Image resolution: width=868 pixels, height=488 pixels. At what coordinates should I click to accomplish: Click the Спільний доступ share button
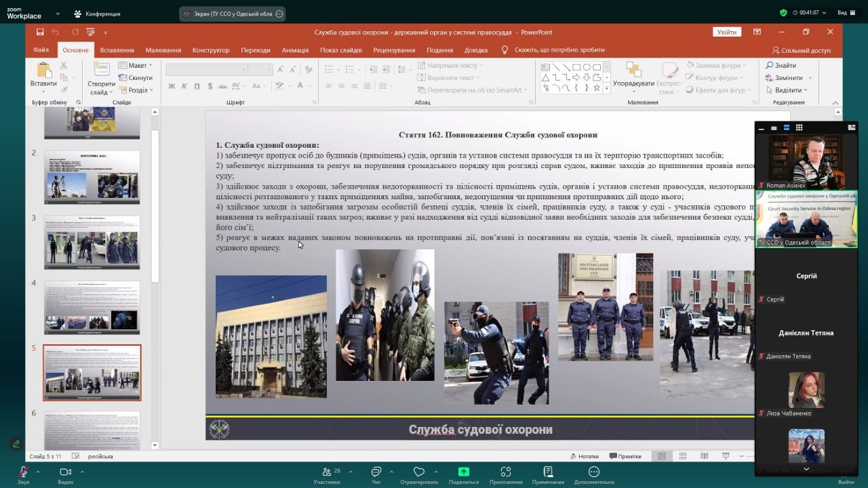[x=801, y=50]
